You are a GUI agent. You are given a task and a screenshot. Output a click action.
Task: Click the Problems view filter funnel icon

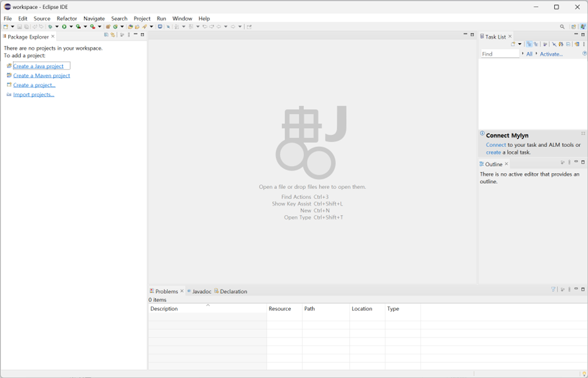(553, 289)
